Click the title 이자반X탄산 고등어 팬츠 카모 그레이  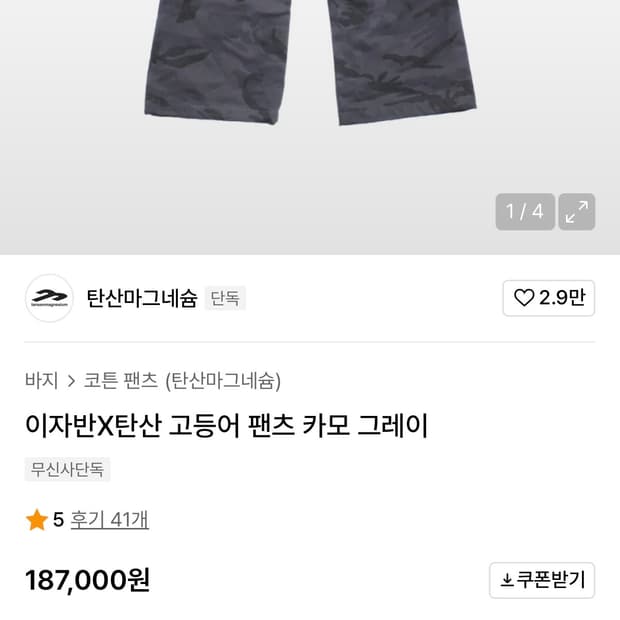point(226,426)
